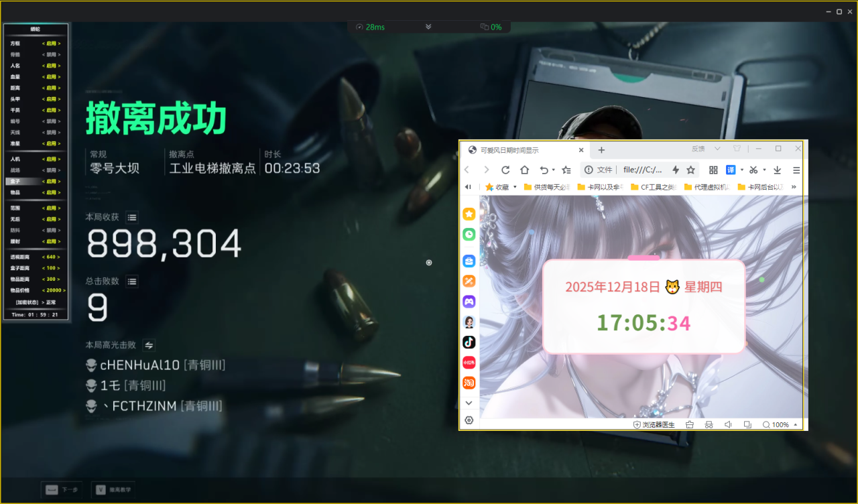Open the browser hamburger menu
858x504 pixels.
pos(796,170)
